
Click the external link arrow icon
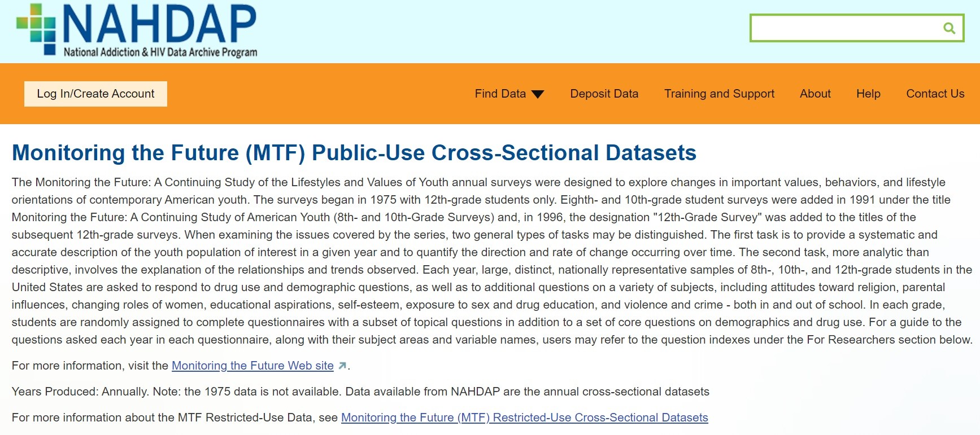[342, 366]
